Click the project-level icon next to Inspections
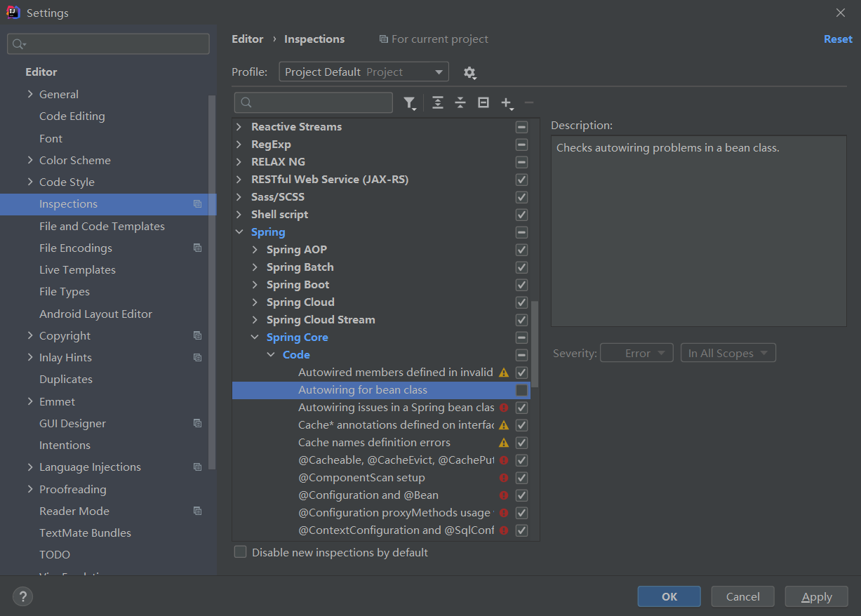The image size is (861, 616). click(197, 204)
